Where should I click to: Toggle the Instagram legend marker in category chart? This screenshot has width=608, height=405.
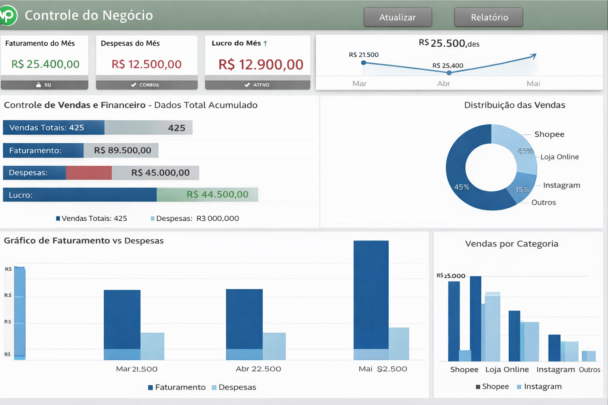[520, 386]
